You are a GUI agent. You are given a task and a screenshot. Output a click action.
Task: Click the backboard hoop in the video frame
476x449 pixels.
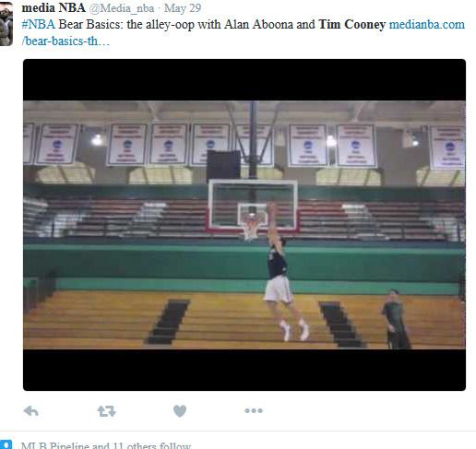pos(253,223)
